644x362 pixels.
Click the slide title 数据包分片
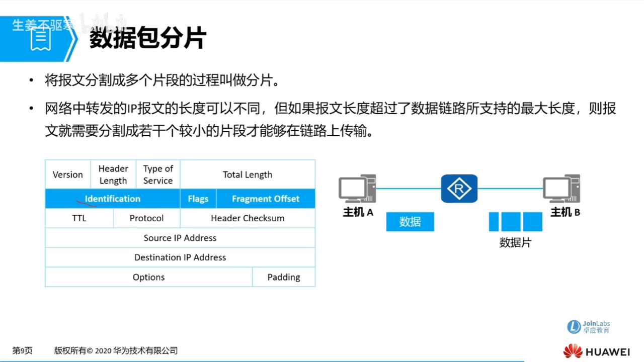pos(147,39)
